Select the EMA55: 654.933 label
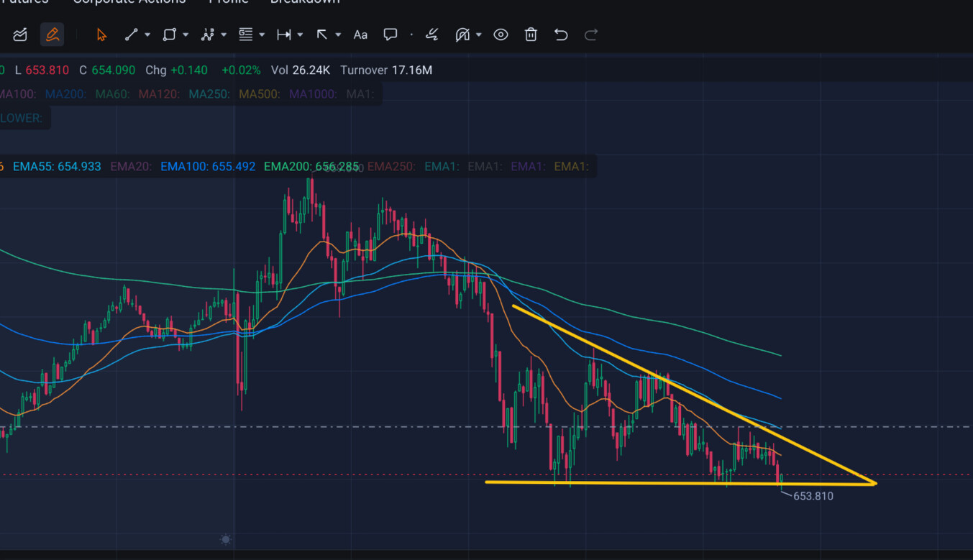 [57, 167]
